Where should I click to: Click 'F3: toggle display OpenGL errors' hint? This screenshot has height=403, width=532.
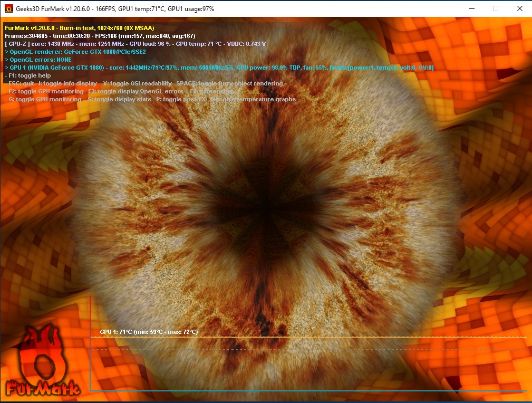[136, 91]
